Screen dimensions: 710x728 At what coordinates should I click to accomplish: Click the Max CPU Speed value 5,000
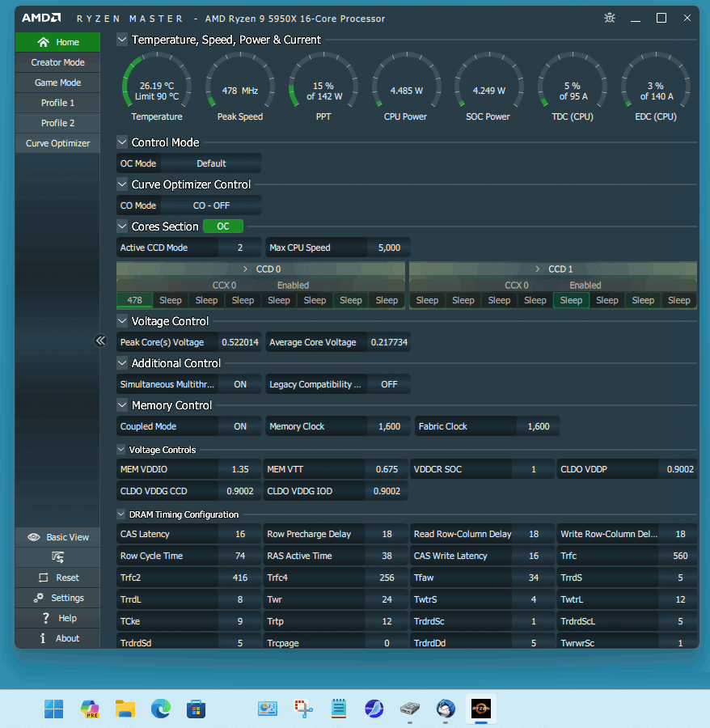coord(389,248)
